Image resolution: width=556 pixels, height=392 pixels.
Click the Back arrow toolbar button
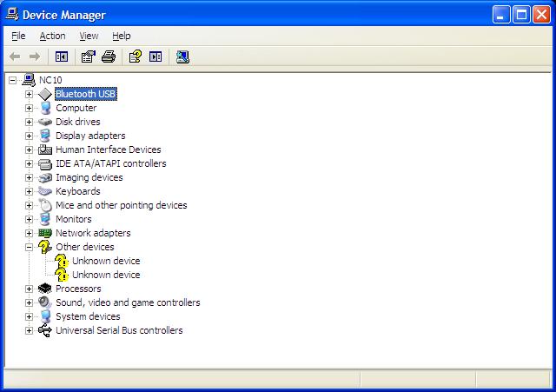[x=15, y=56]
